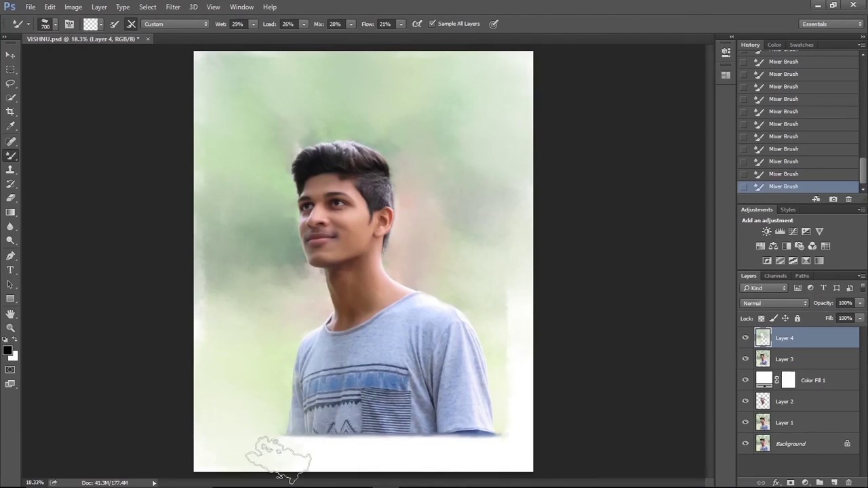Open the Window menu
Image resolution: width=868 pixels, height=488 pixels.
241,7
